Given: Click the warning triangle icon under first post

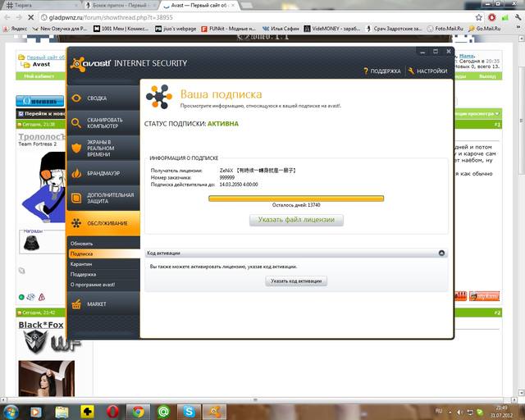Looking at the screenshot, I should click(42, 297).
